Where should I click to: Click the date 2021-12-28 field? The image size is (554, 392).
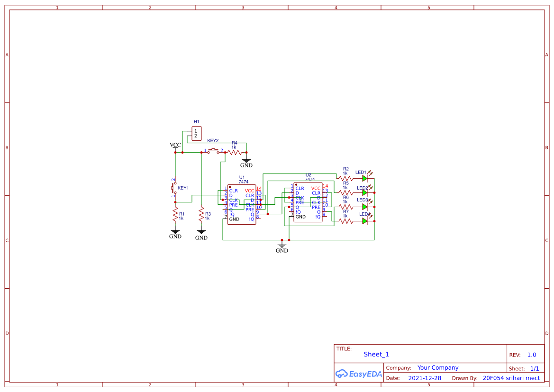pyautogui.click(x=425, y=378)
